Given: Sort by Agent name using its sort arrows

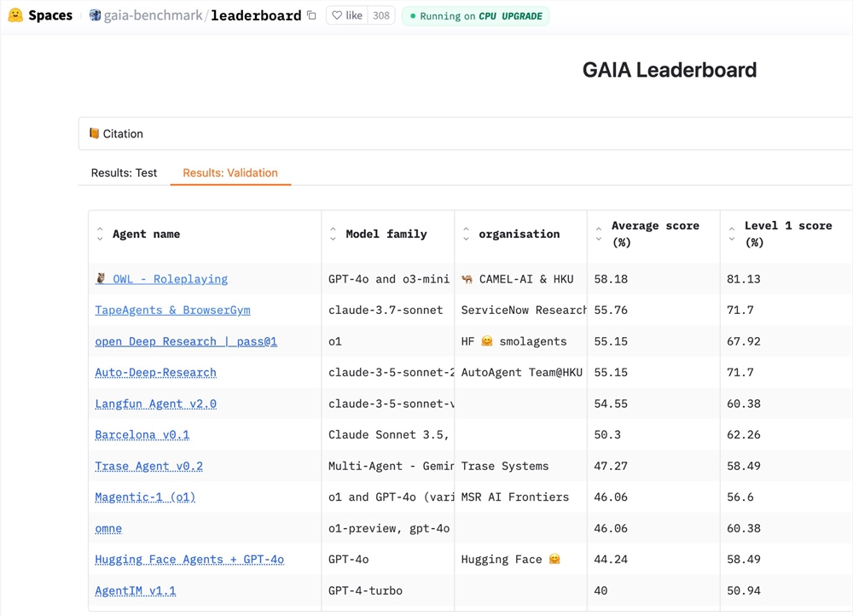Looking at the screenshot, I should [100, 234].
